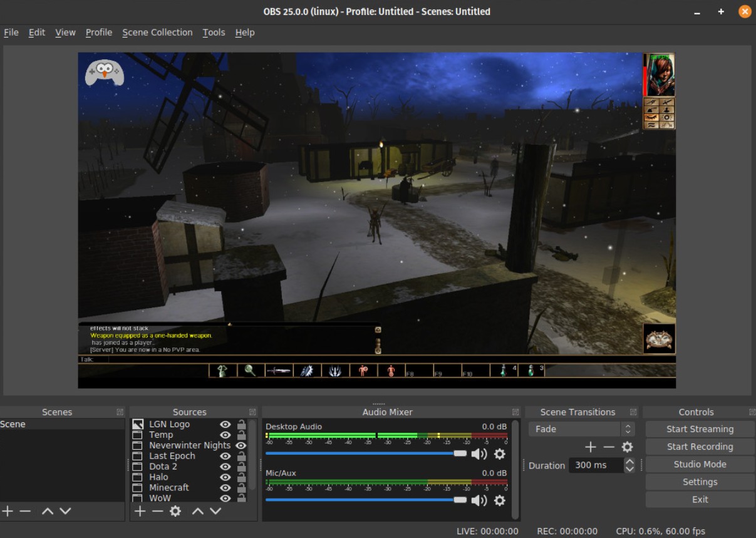Image resolution: width=756 pixels, height=538 pixels.
Task: Add a new source with plus icon
Action: point(140,511)
